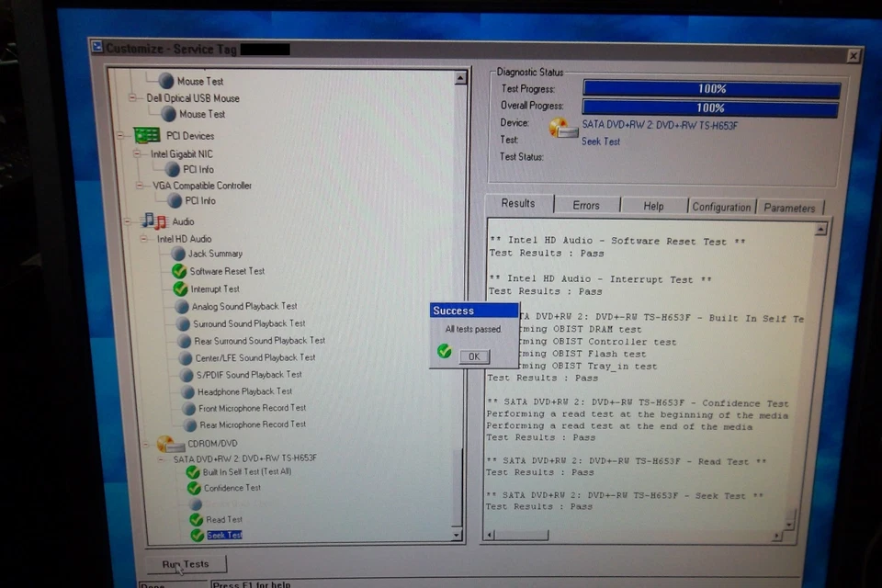The width and height of the screenshot is (882, 588).
Task: Select the Mouse Test icon under Dell Optical USB Mouse
Action: coord(166,114)
